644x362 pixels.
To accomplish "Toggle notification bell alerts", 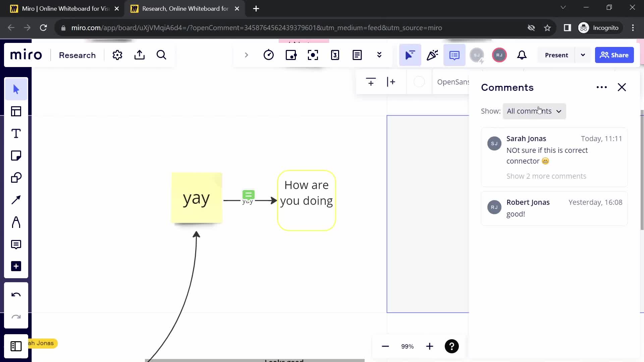I will click(522, 55).
